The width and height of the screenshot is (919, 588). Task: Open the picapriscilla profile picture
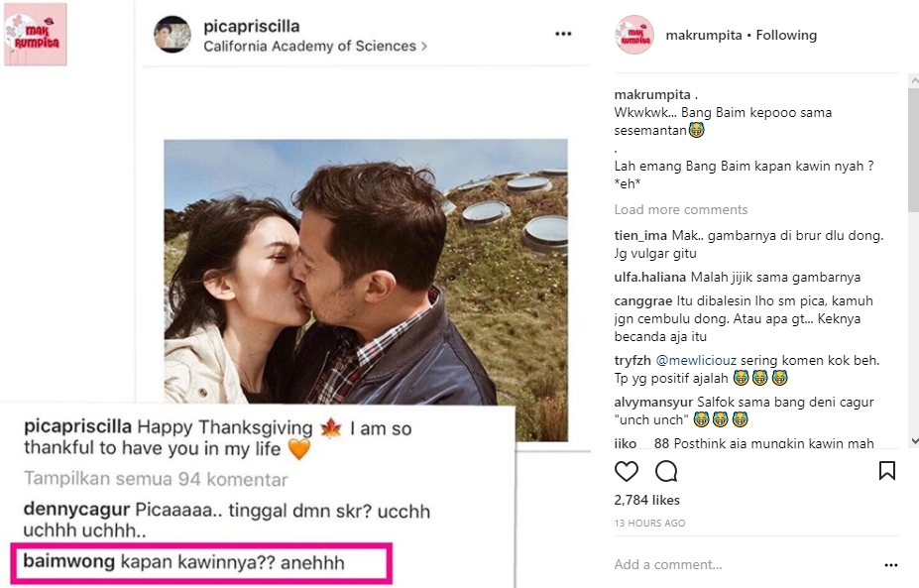coord(172,35)
